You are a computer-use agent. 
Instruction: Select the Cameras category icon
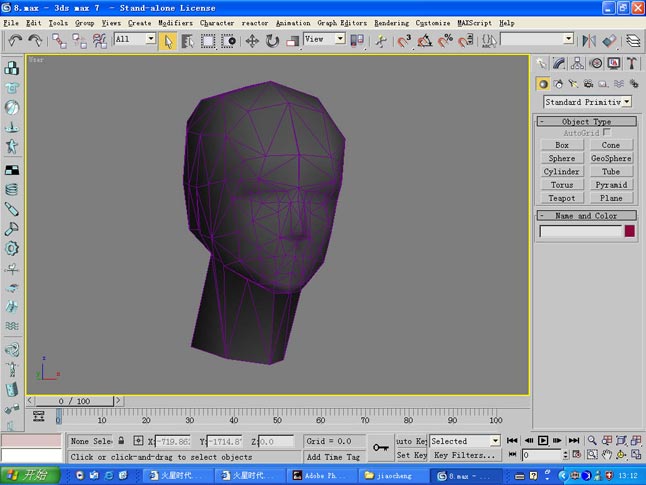588,84
